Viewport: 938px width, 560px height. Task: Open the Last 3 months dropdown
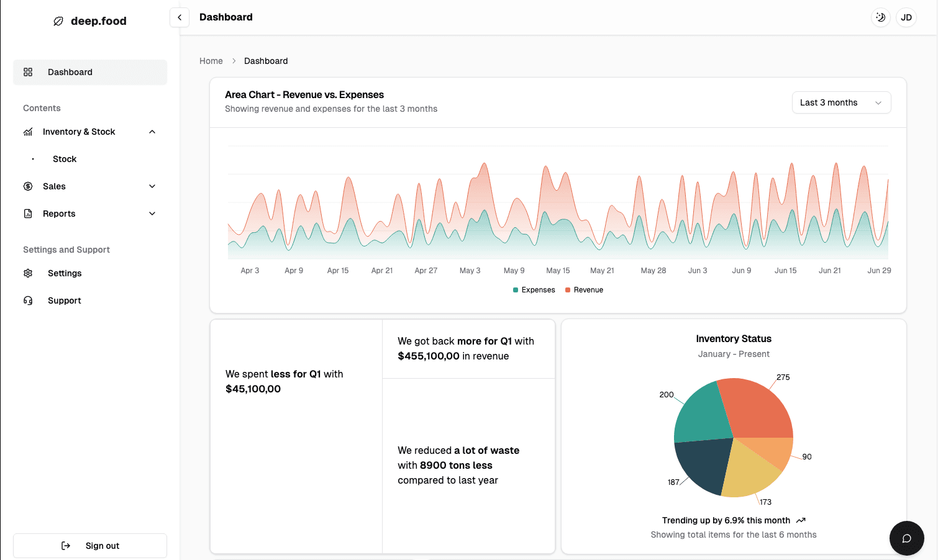point(841,102)
